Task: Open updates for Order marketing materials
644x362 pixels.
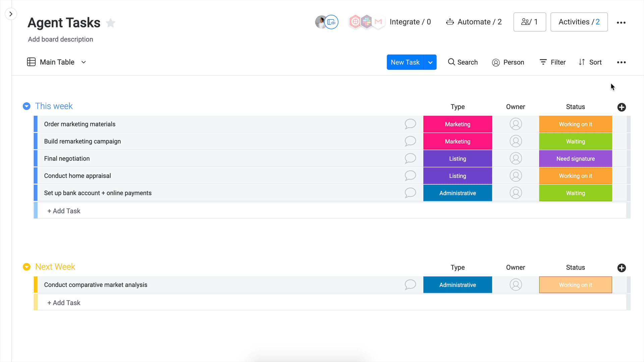Action: click(x=410, y=124)
